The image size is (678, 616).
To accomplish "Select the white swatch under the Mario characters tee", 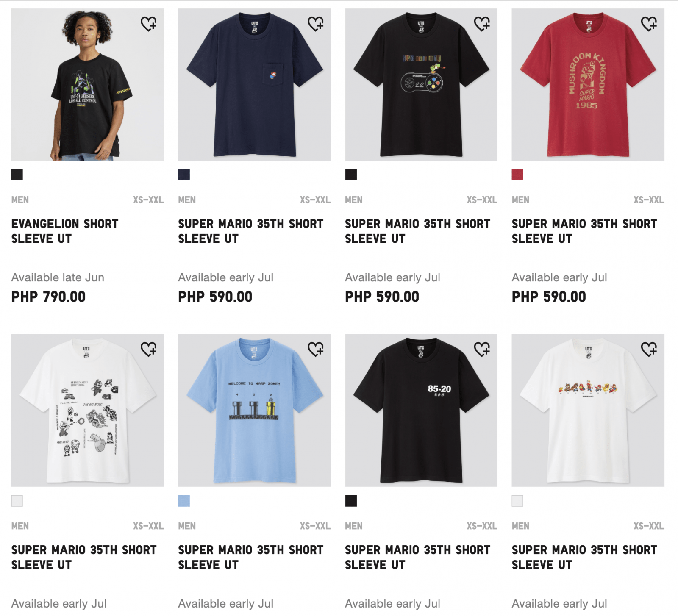I will tap(17, 501).
